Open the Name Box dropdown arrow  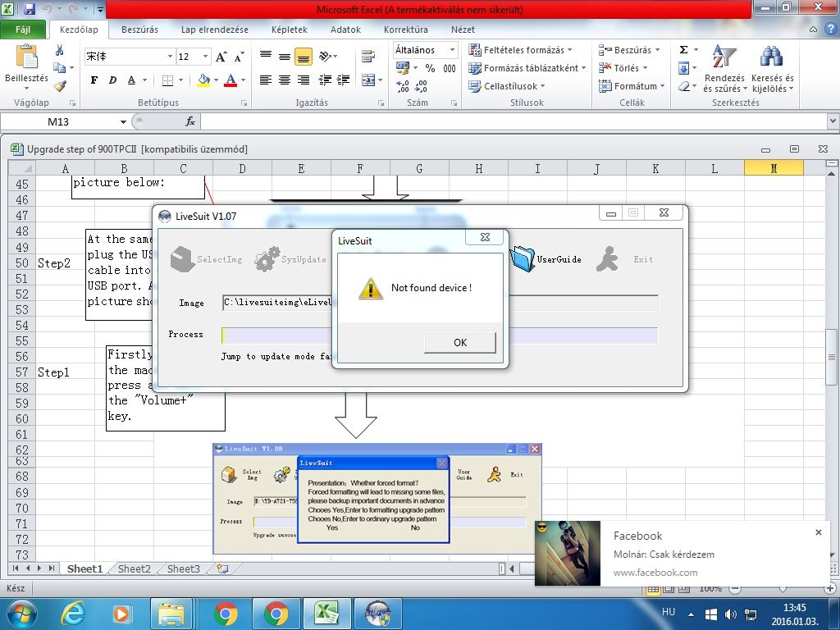coord(123,122)
